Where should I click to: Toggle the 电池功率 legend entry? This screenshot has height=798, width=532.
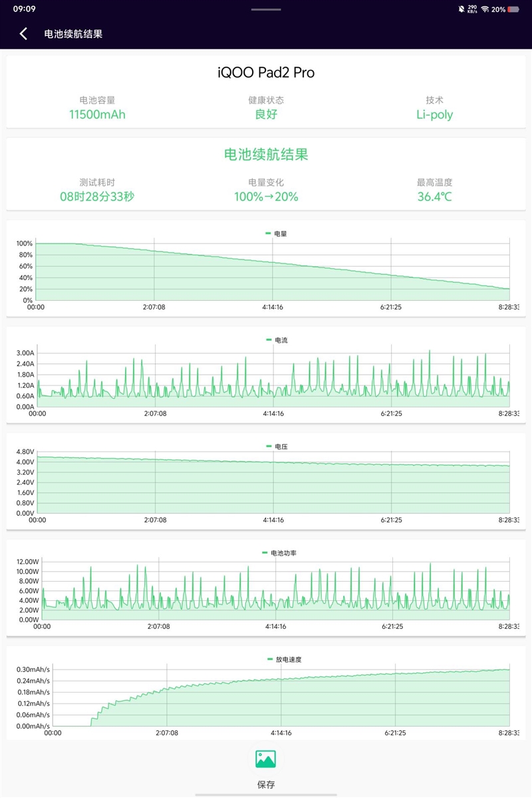[x=279, y=552]
